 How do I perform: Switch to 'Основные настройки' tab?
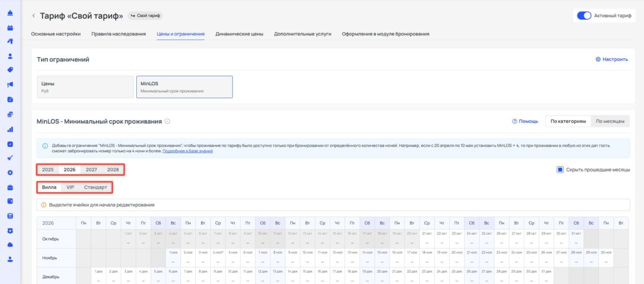[56, 34]
